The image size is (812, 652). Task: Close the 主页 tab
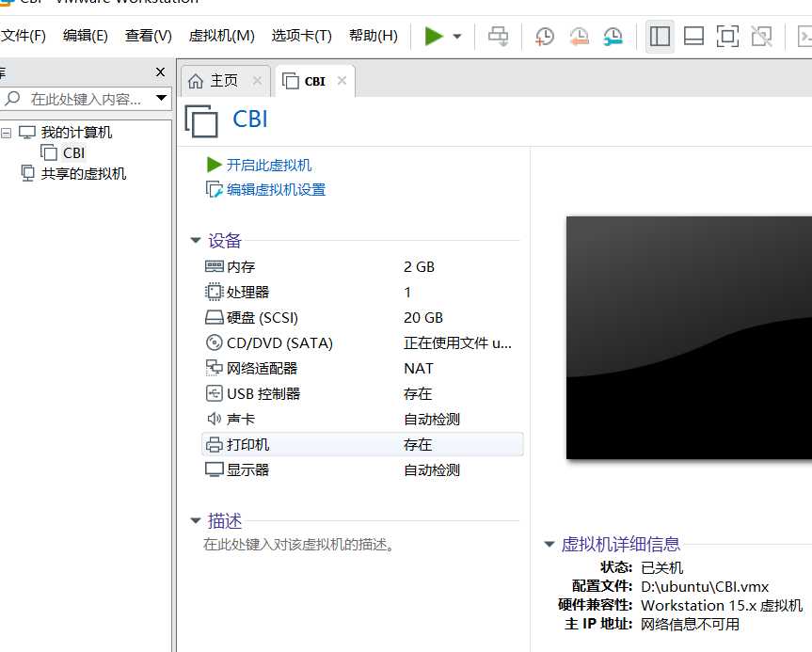[x=258, y=81]
